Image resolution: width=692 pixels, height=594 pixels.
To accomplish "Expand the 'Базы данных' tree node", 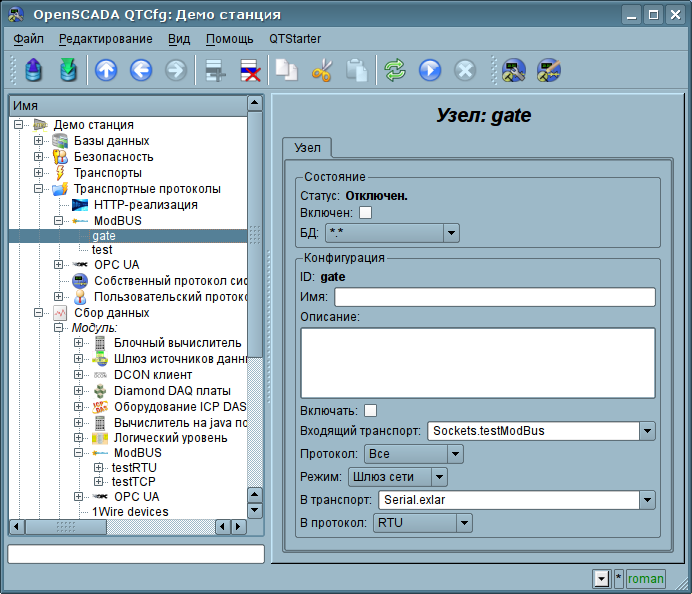I will click(x=38, y=141).
